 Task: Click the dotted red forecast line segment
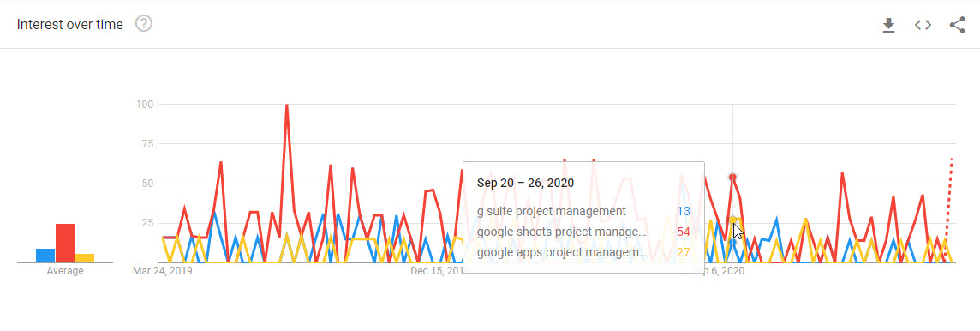[x=948, y=207]
